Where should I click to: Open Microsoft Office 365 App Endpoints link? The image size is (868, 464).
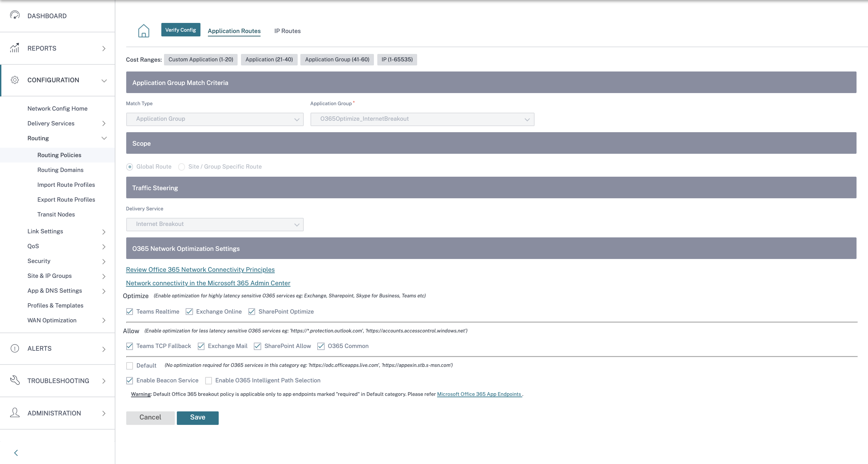(x=479, y=394)
